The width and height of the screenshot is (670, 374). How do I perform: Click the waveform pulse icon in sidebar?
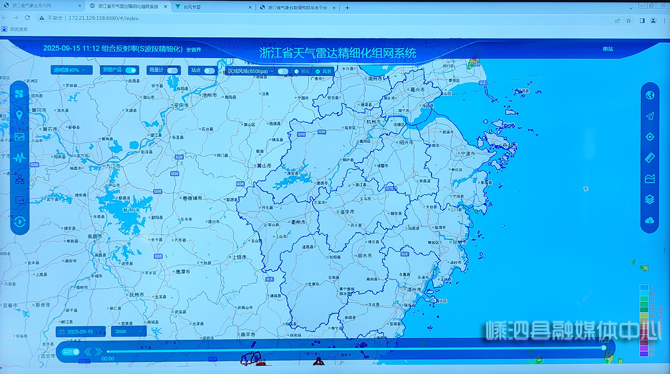(19, 158)
